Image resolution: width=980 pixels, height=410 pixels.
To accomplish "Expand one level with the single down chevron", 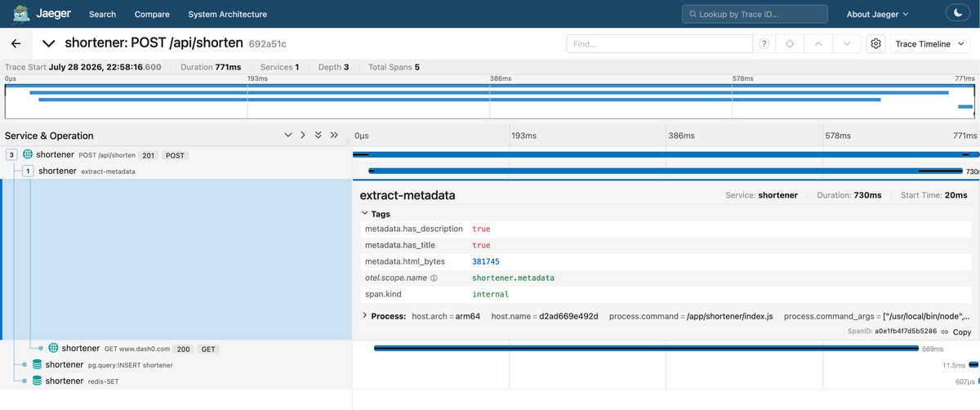I will [x=287, y=135].
